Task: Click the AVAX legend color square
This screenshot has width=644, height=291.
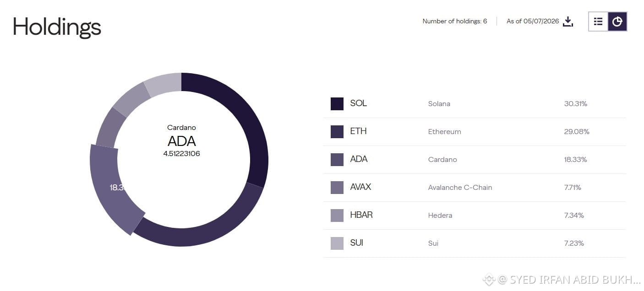Action: [337, 188]
